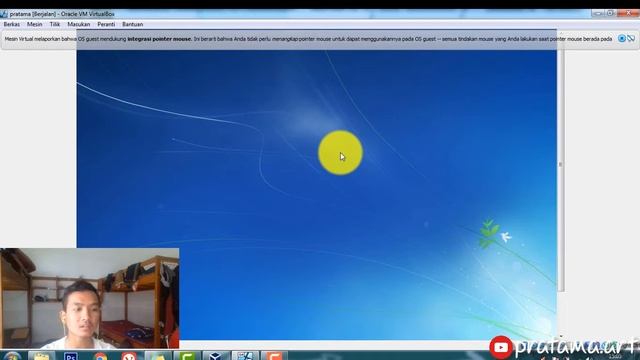
Task: Click the VirtualBox window title icon
Action: pos(4,14)
